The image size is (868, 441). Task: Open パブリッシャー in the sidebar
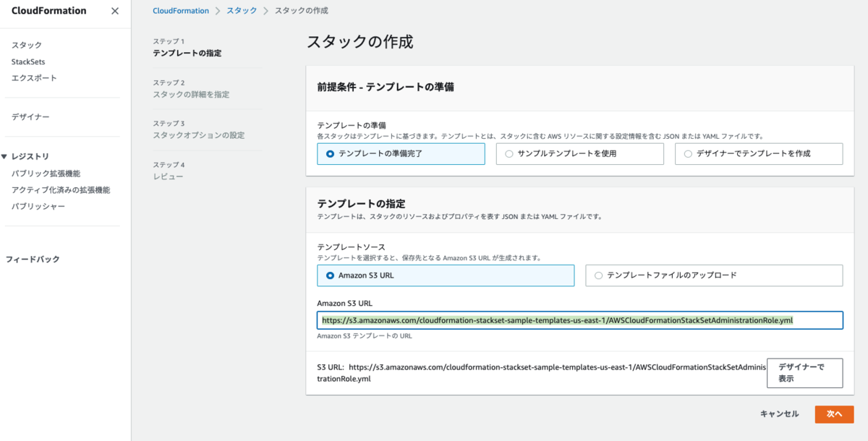tap(38, 207)
